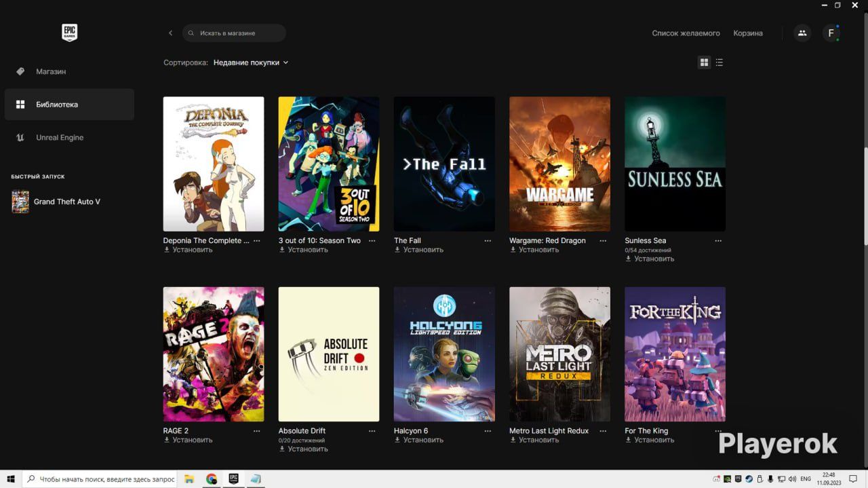
Task: Switch to list view layout
Action: tap(719, 62)
